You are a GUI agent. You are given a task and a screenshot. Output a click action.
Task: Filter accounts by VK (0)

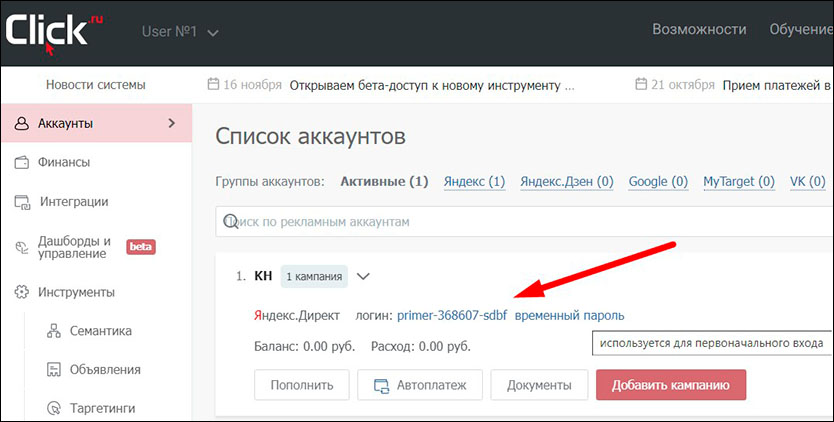807,181
